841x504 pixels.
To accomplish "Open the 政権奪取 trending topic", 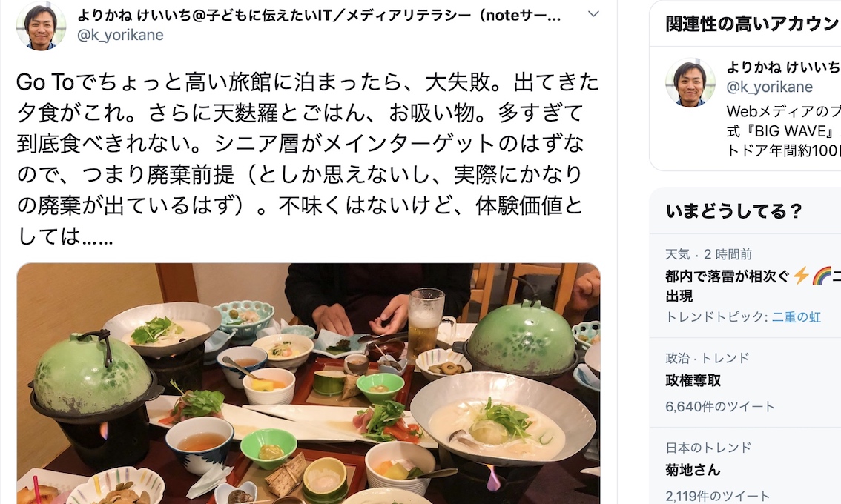I will pyautogui.click(x=693, y=380).
